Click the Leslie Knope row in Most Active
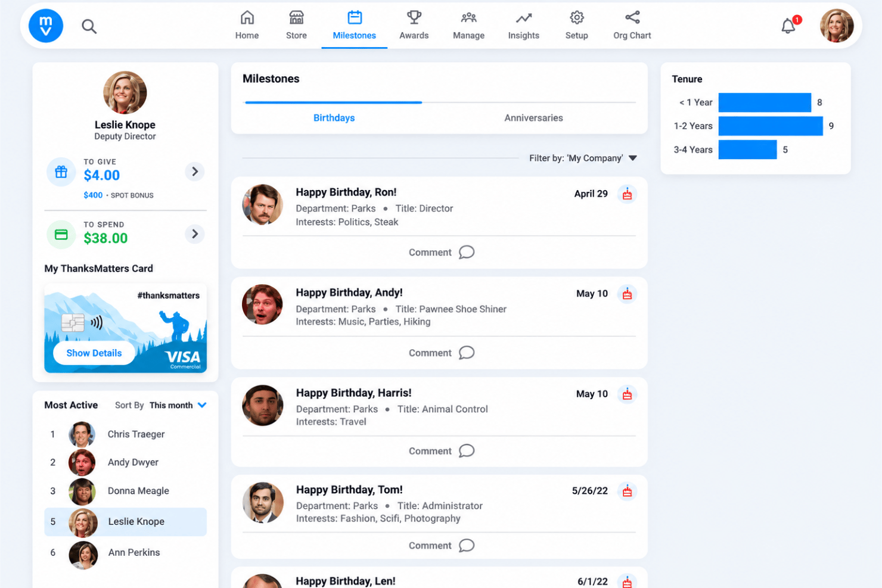The height and width of the screenshot is (588, 882). tap(125, 522)
